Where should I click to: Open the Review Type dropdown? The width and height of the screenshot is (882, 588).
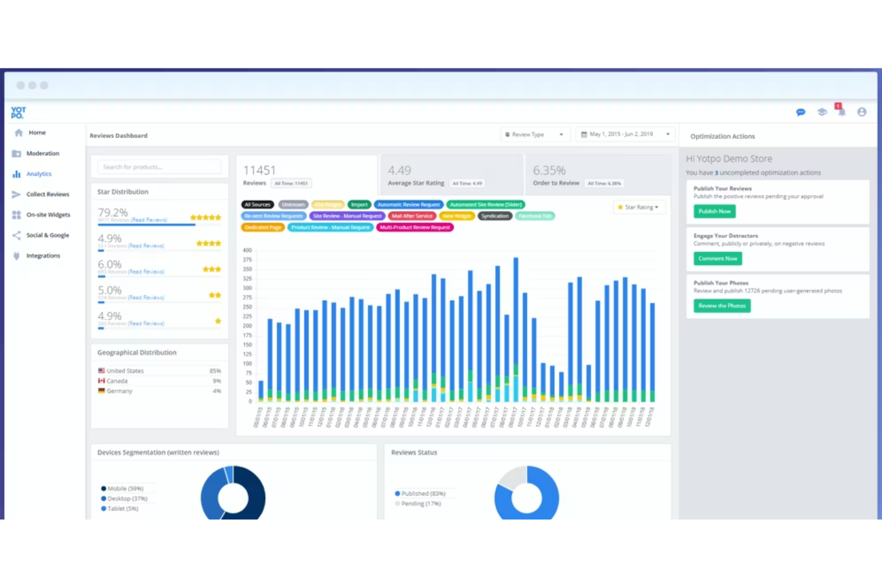[534, 134]
